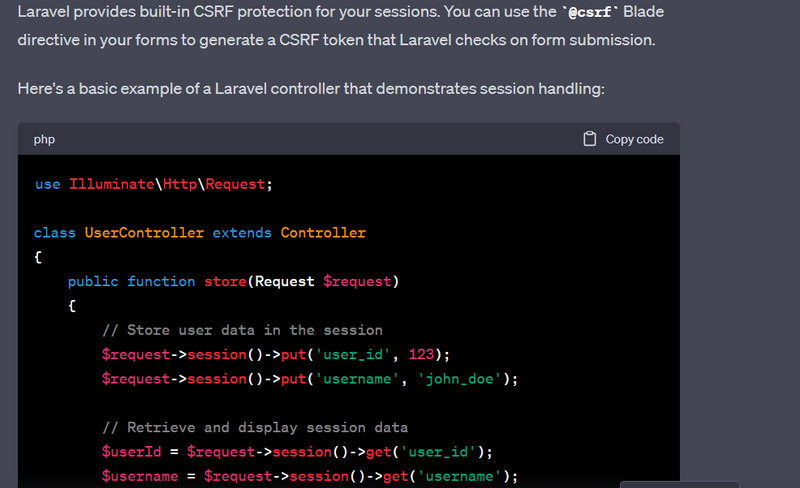
Task: Click the 'class UserController extends Controller' line
Action: [x=199, y=233]
